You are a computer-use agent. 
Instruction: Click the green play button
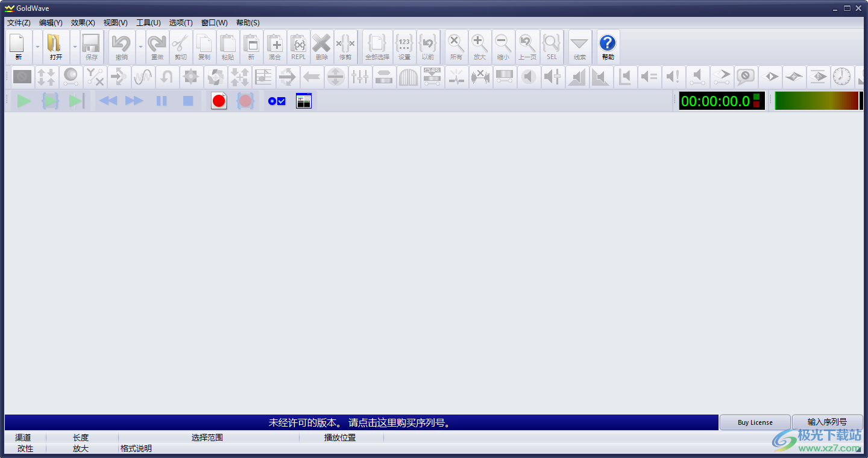click(24, 101)
